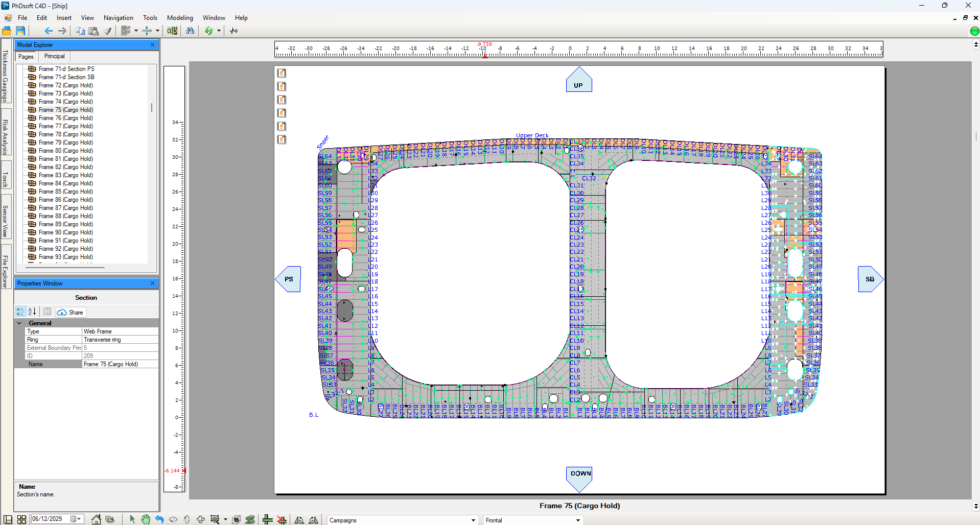The height and width of the screenshot is (525, 980).
Task: Click the Share button
Action: pyautogui.click(x=71, y=312)
